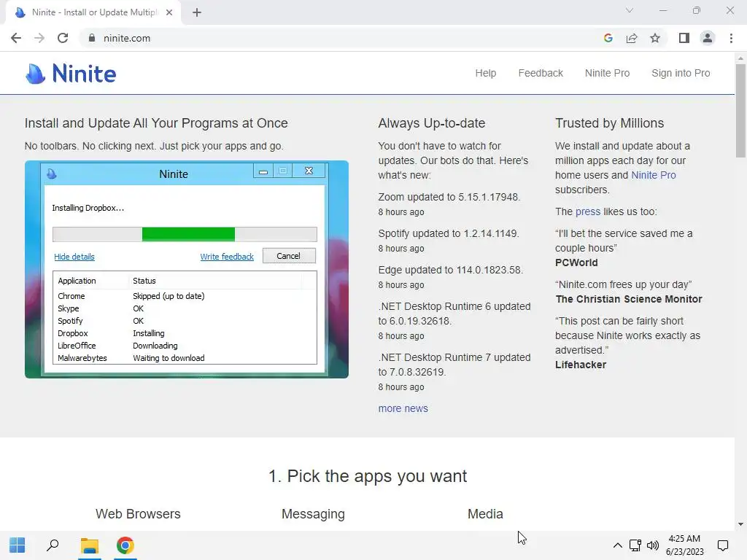747x560 pixels.
Task: Click the scrollbar up arrow
Action: (x=740, y=58)
